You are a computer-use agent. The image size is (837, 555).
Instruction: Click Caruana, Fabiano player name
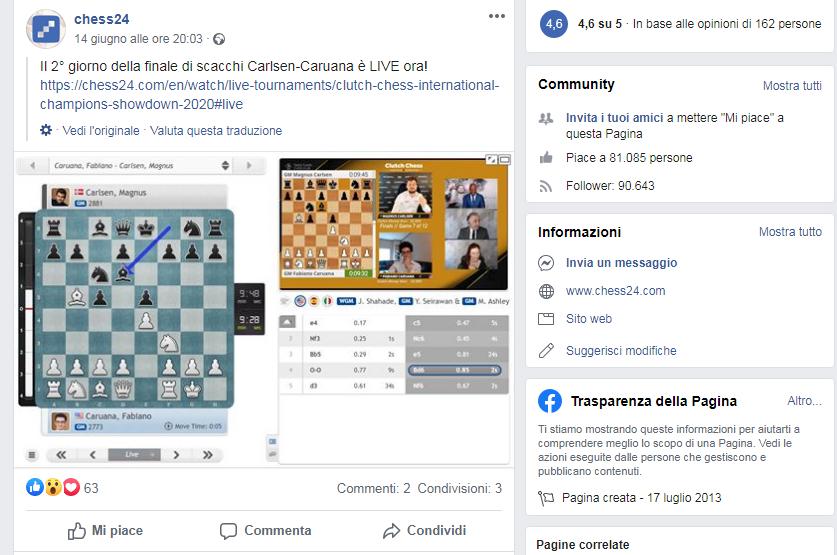click(118, 416)
